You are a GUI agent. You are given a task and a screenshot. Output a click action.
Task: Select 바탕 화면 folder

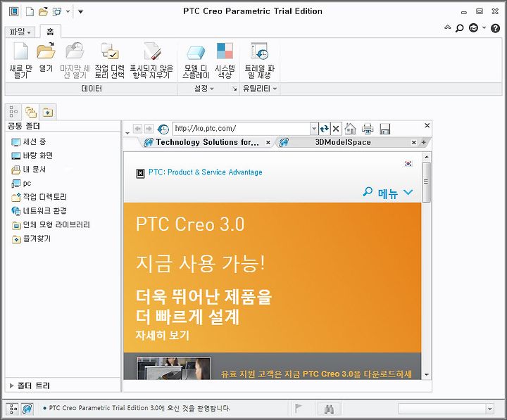[32, 155]
